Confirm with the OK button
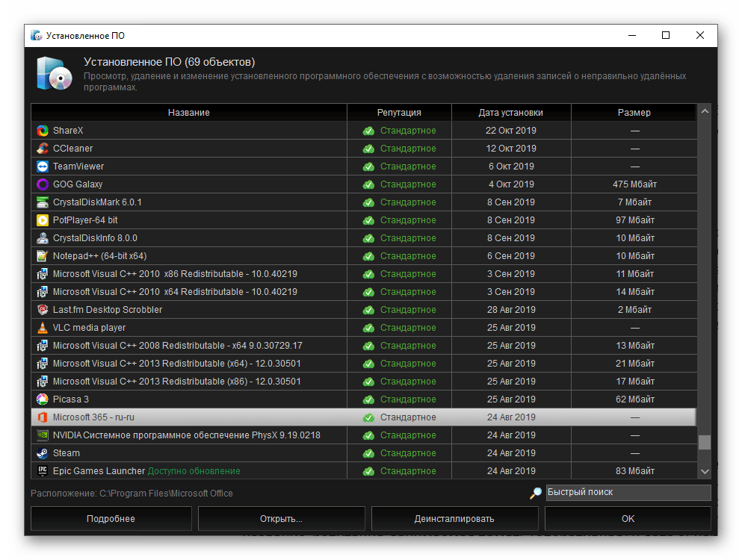The height and width of the screenshot is (560, 742). pos(628,519)
